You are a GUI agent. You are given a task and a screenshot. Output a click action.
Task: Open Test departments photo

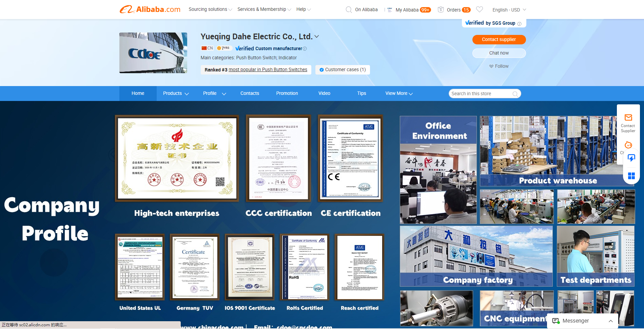click(x=596, y=256)
